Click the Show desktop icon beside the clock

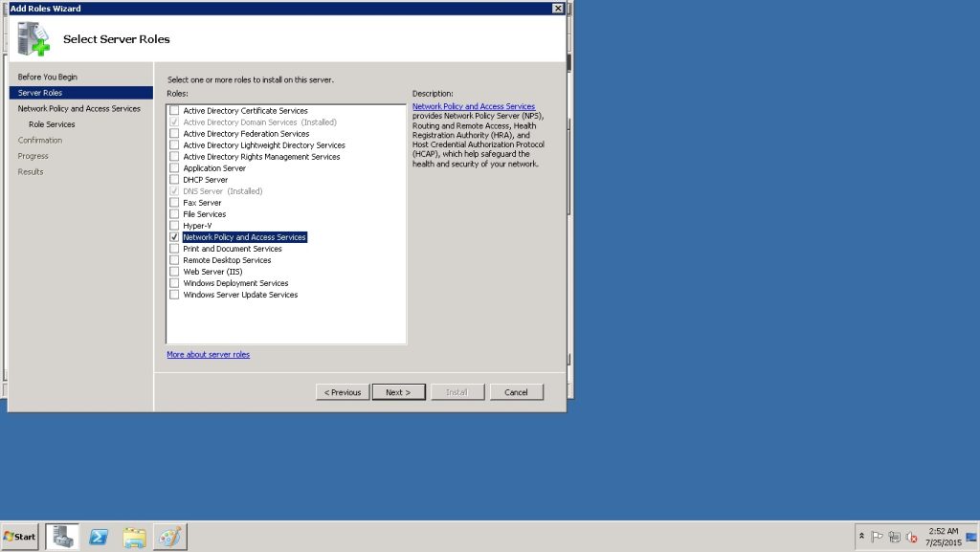(x=971, y=537)
